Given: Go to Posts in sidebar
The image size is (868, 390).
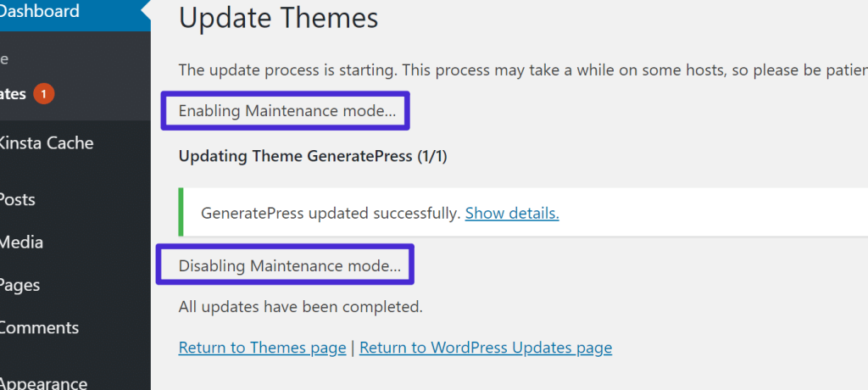Looking at the screenshot, I should [x=17, y=199].
